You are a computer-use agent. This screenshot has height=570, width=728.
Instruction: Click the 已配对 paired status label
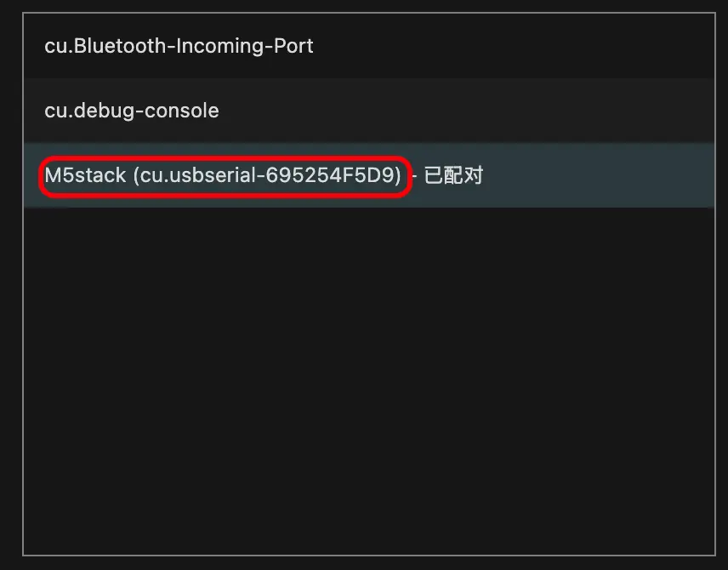453,176
